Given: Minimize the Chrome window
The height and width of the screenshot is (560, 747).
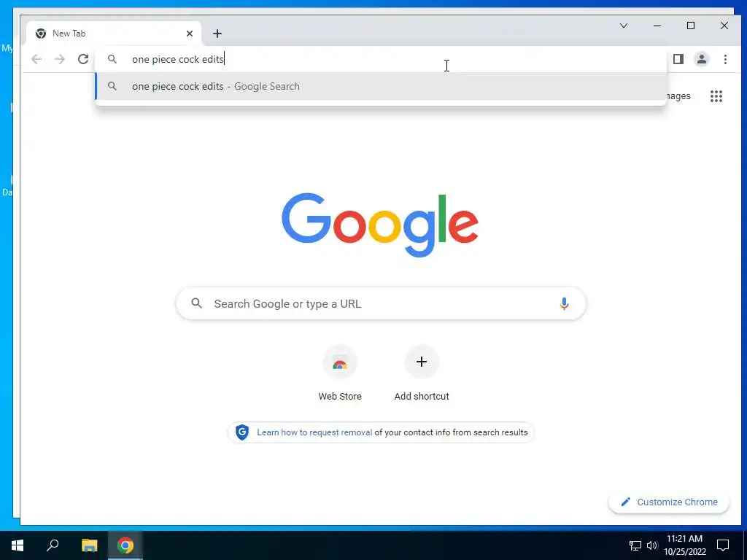Looking at the screenshot, I should tap(657, 26).
